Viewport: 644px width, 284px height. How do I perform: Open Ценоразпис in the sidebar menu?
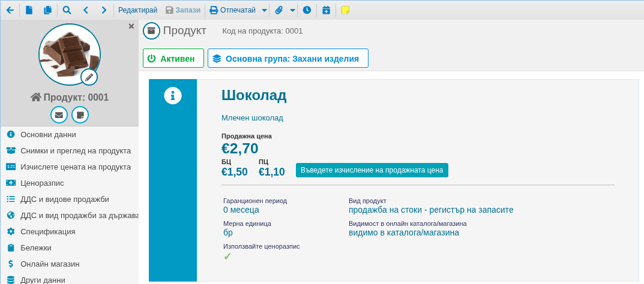click(42, 183)
